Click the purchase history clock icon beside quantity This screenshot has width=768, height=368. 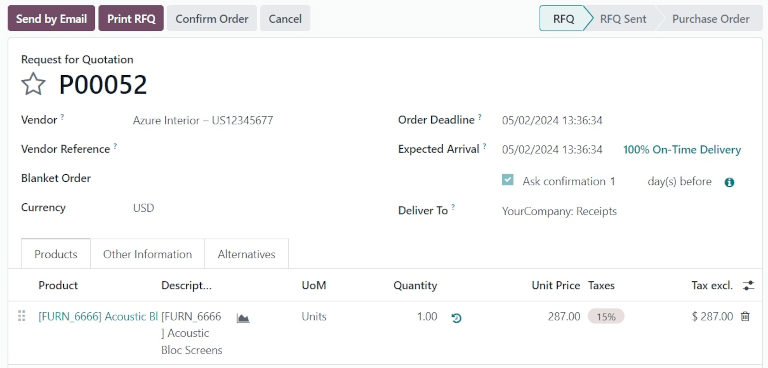tap(456, 318)
